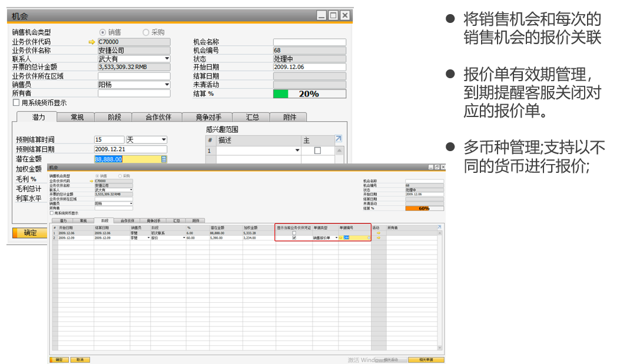630x364 pixels.
Task: Open the 附件 tab in rear window
Action: click(x=289, y=117)
